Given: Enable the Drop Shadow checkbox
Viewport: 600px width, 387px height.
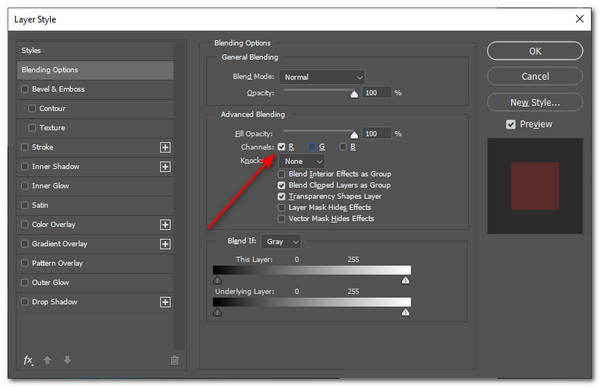Looking at the screenshot, I should pyautogui.click(x=25, y=302).
